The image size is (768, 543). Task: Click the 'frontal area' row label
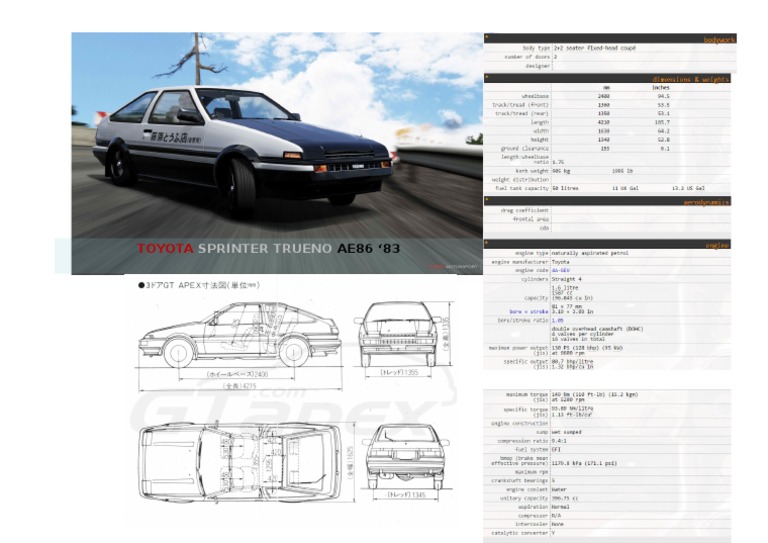click(531, 219)
